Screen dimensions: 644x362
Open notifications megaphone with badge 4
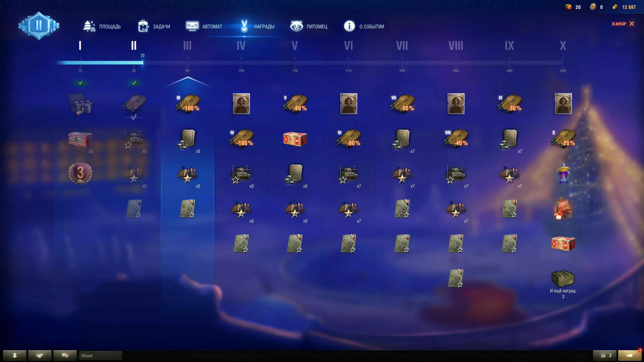(x=630, y=355)
